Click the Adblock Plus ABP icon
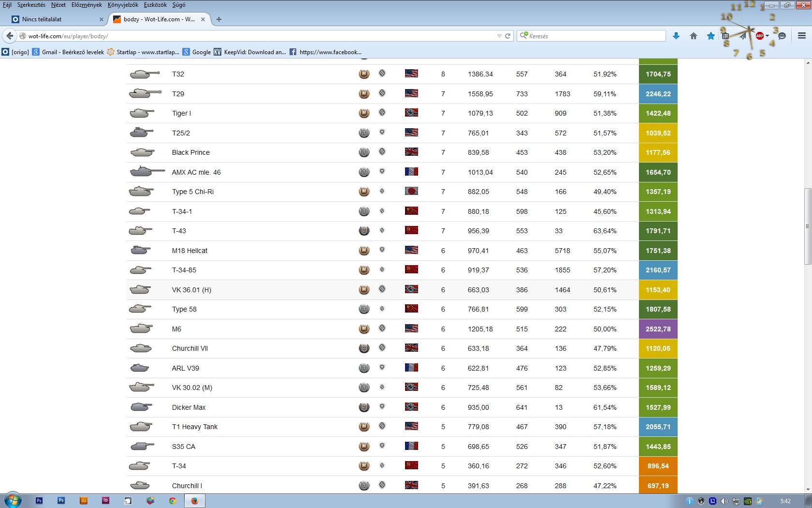The width and height of the screenshot is (812, 508). [x=759, y=36]
